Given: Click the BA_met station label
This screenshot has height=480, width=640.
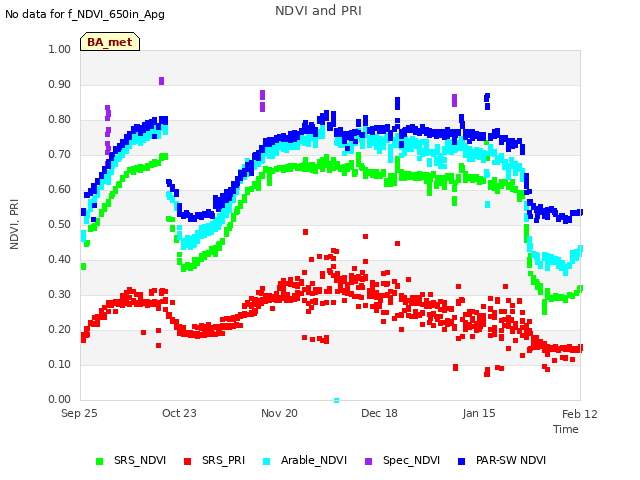Looking at the screenshot, I should click(x=110, y=42).
